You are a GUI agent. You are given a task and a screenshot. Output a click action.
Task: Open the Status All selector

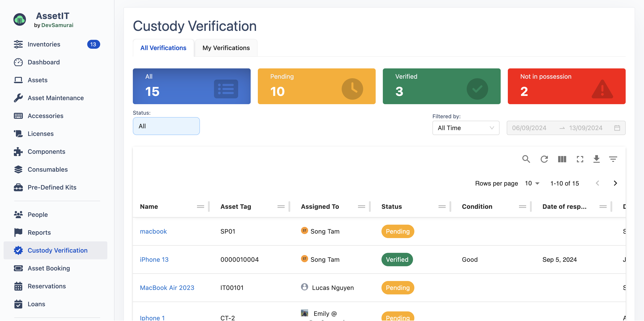click(166, 126)
